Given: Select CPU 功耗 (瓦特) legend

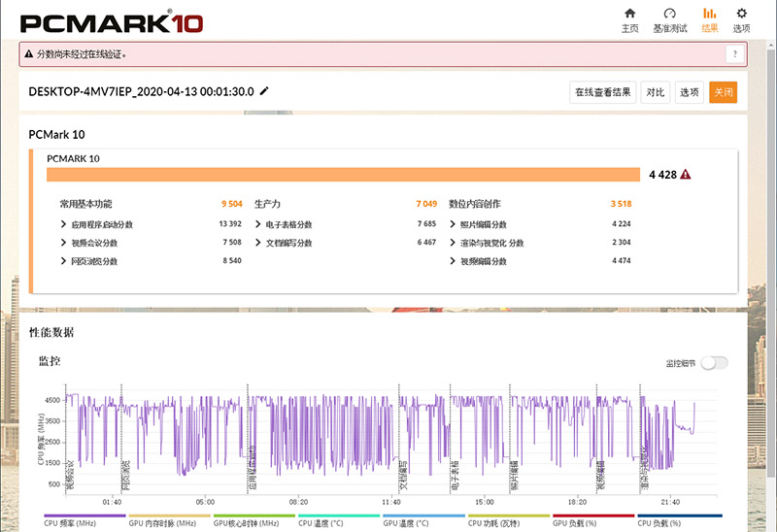Looking at the screenshot, I should 509,520.
